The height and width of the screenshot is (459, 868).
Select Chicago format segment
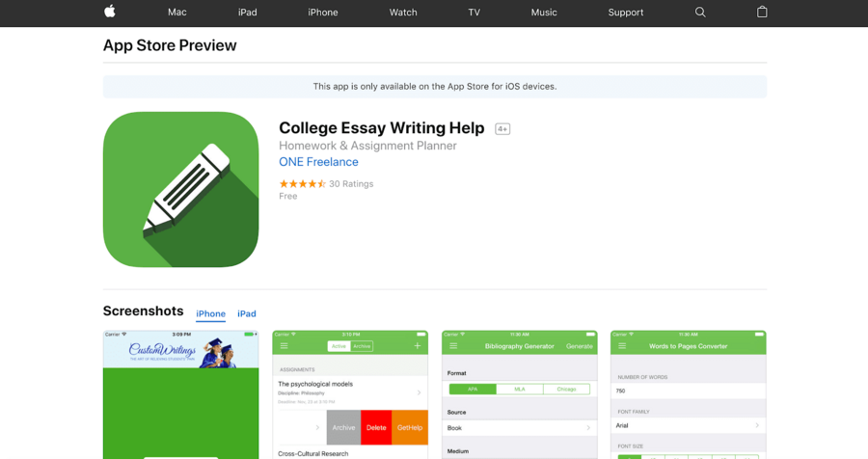tap(566, 390)
